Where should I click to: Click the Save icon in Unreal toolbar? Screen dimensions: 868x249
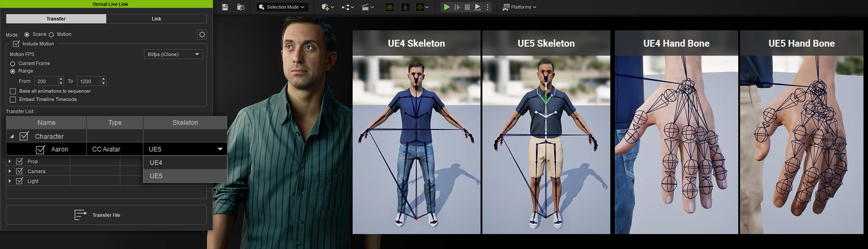coord(225,7)
